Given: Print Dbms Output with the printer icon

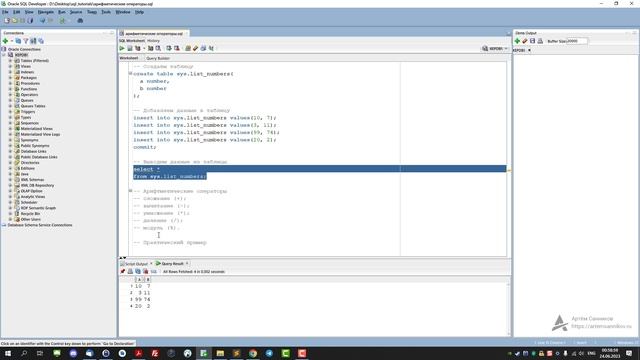Looking at the screenshot, I should pyautogui.click(x=540, y=41).
